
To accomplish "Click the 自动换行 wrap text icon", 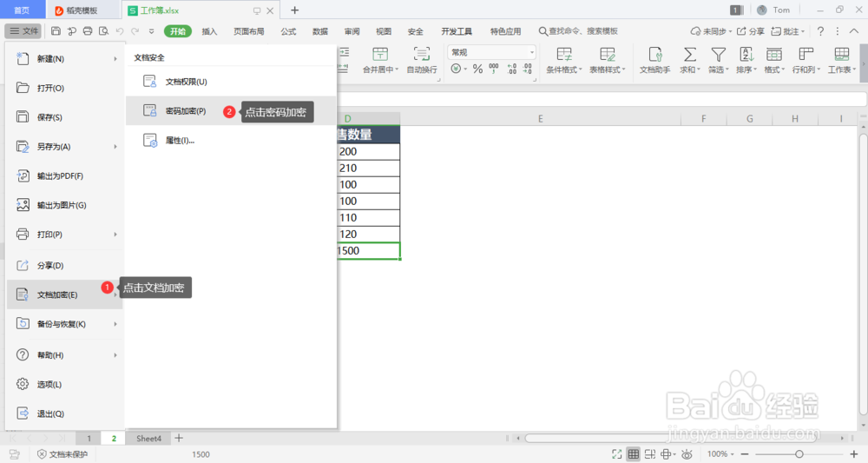I will click(422, 54).
